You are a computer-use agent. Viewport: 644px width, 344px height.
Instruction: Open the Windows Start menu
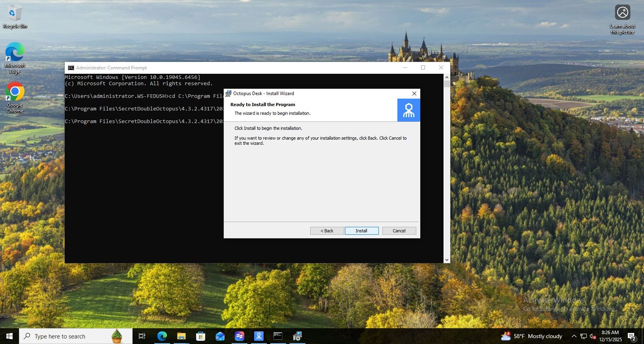tap(9, 336)
